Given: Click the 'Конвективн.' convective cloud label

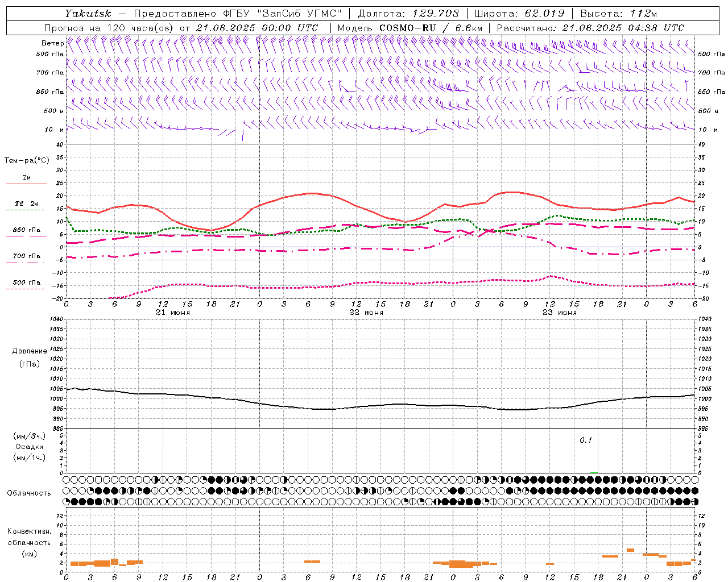Looking at the screenshot, I should (x=30, y=531).
